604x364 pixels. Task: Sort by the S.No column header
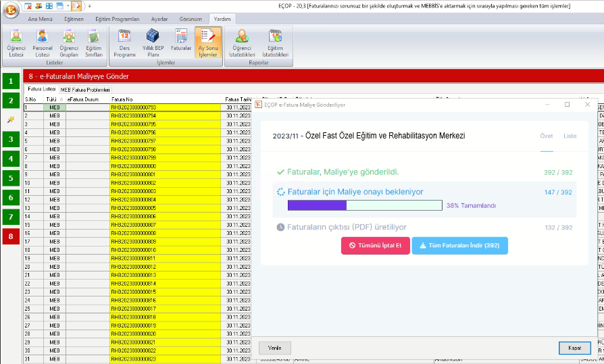pos(34,99)
